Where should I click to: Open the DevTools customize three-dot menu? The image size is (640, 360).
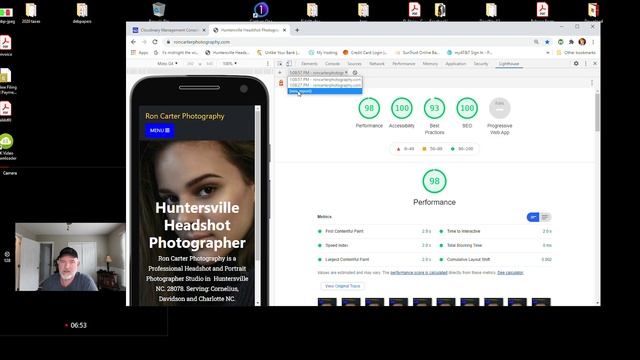point(586,64)
